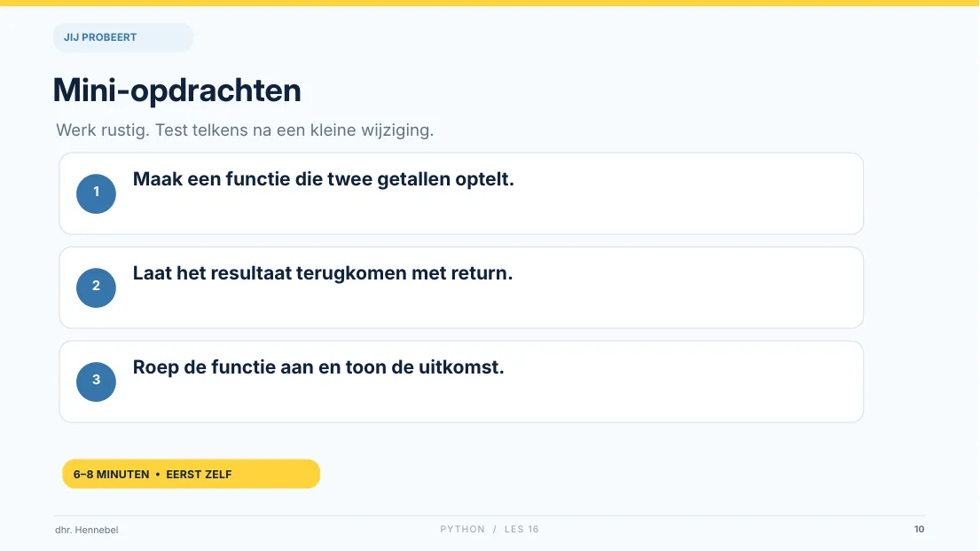Click the yellow bar at the top
Viewport: 980px width, 551px height.
point(490,4)
